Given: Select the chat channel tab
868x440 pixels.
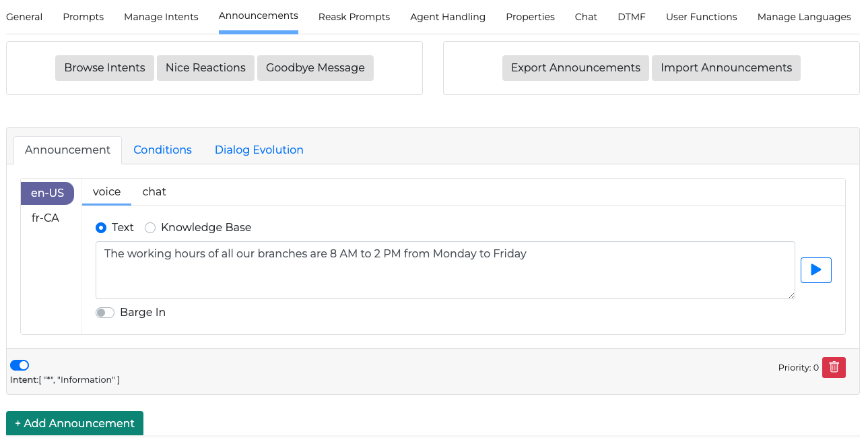Looking at the screenshot, I should [154, 192].
